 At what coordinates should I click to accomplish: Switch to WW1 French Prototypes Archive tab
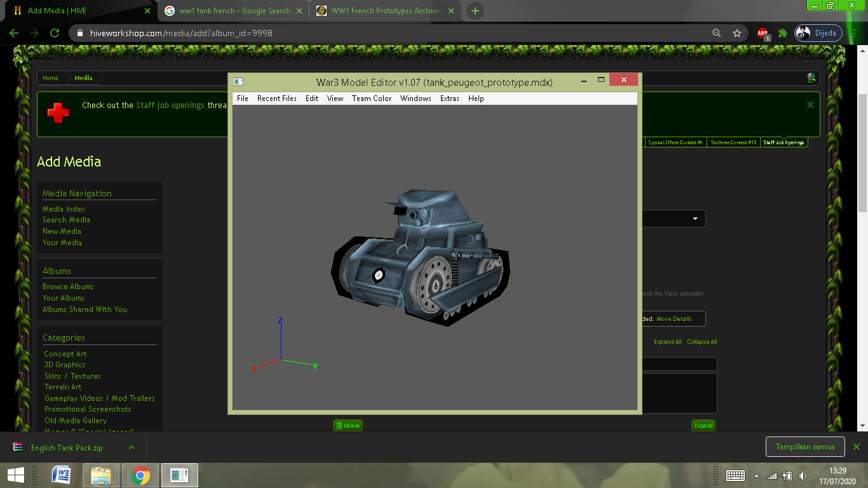pos(386,11)
